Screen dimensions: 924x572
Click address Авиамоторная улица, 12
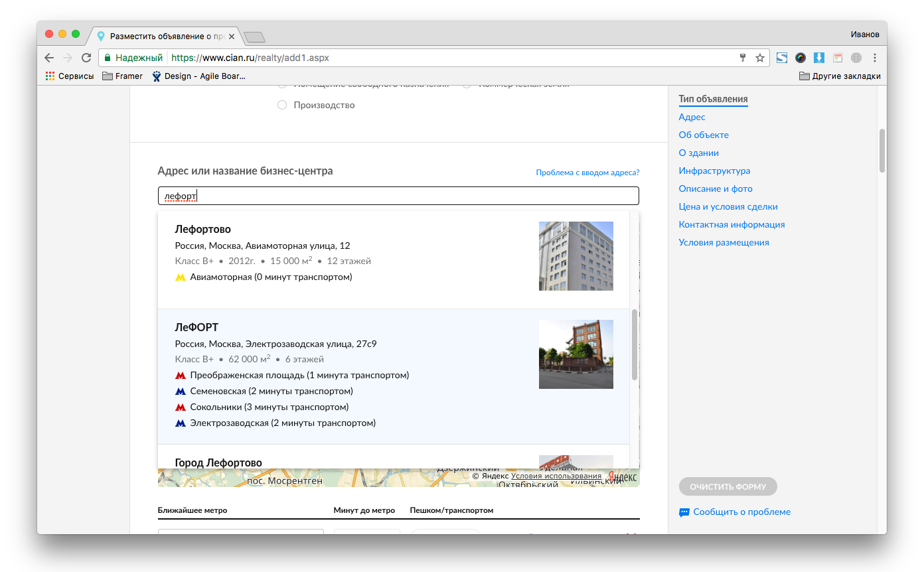coord(262,246)
